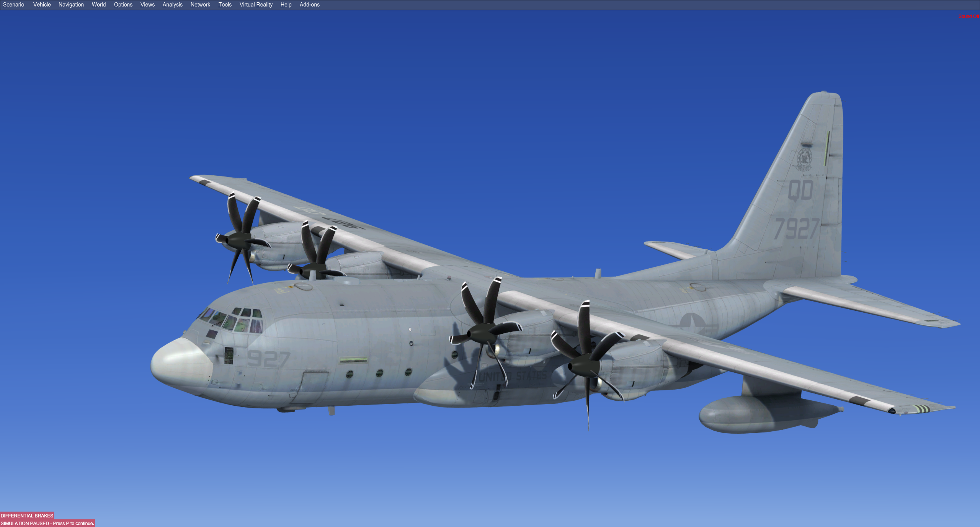Expand the Tools menu
980x527 pixels.
[x=225, y=5]
